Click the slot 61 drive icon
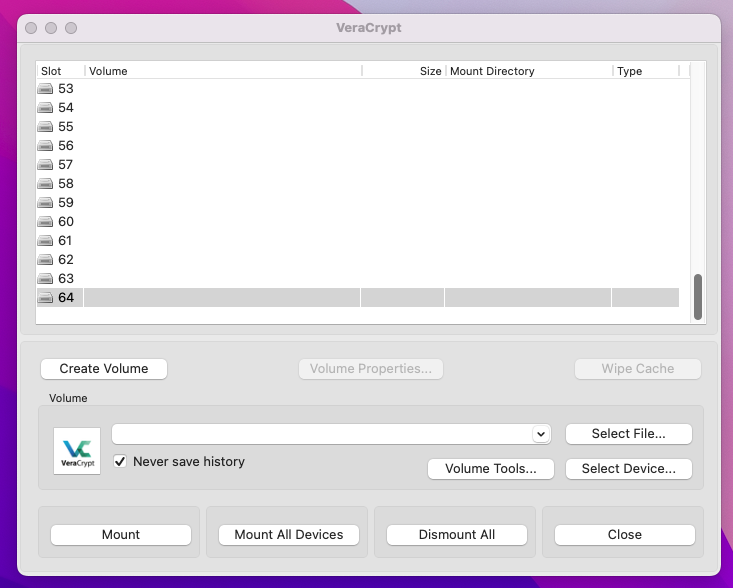Screen dimensions: 733x588 click(45, 241)
